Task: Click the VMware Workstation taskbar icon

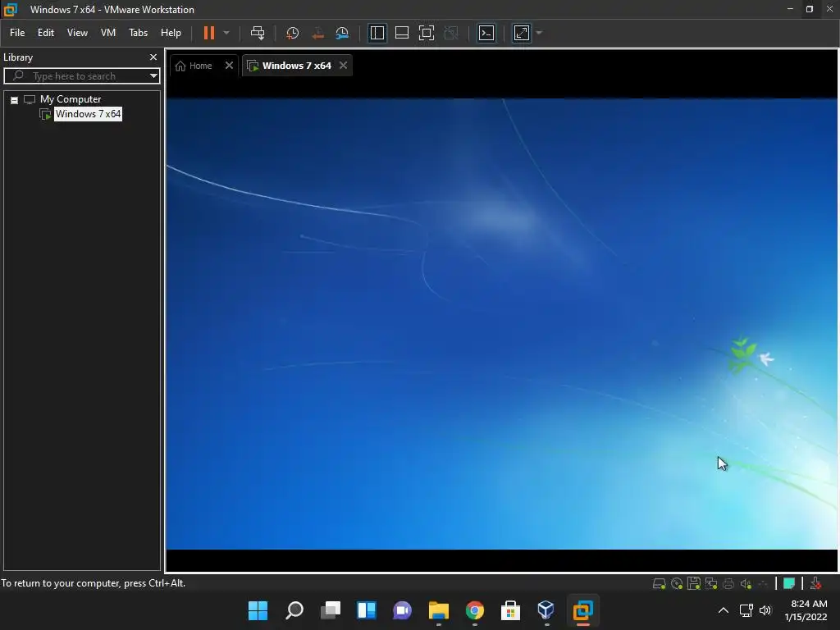Action: pos(583,610)
